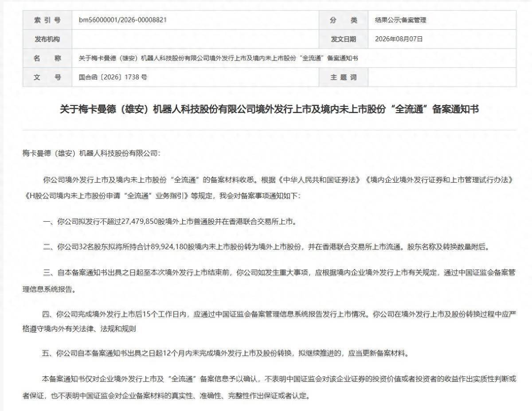This screenshot has width=532, height=411.
Task: Click the addressee line 梅卡曼德（雄安）机器人科技股份有限公司：
Action: pyautogui.click(x=92, y=153)
